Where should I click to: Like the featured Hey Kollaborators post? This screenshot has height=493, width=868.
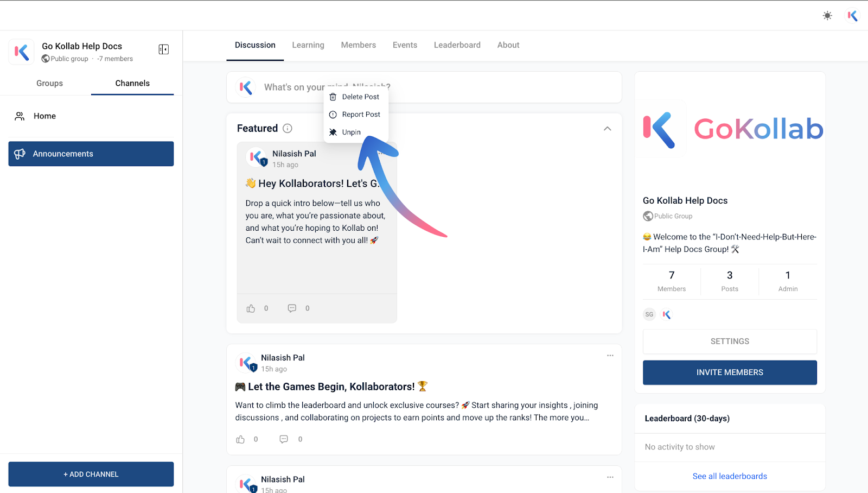click(x=251, y=308)
